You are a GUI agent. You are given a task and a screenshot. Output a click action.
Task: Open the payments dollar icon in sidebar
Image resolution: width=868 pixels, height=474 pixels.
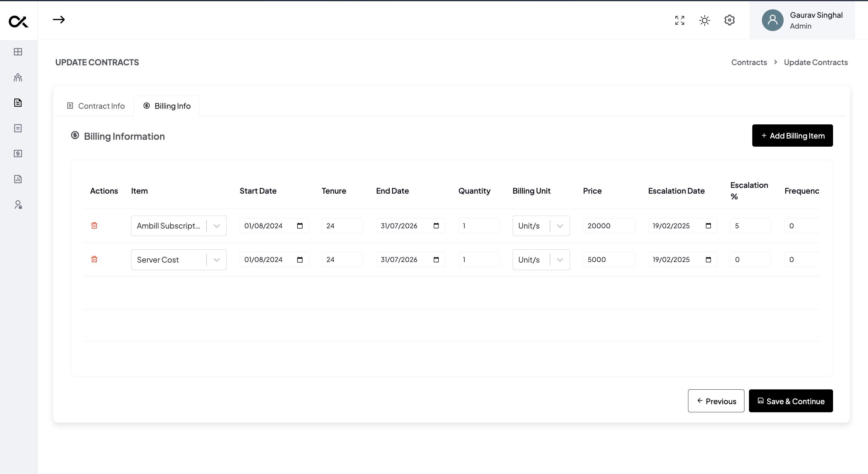18,154
